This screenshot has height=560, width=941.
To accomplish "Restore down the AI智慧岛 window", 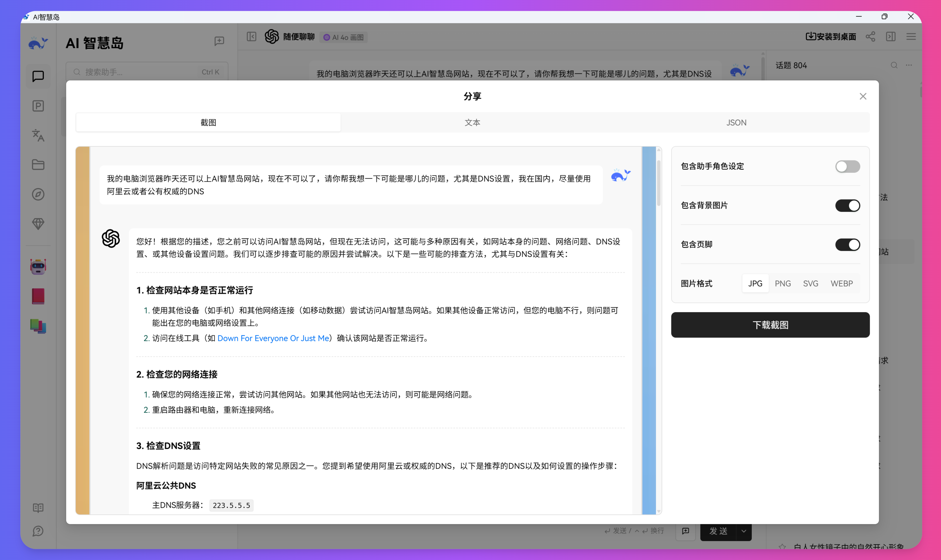I will pyautogui.click(x=884, y=17).
